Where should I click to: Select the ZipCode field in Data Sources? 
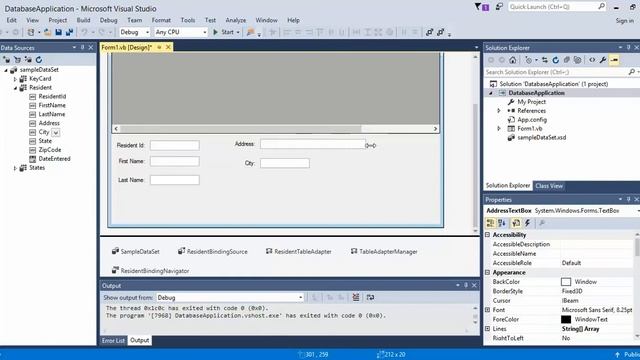click(50, 150)
